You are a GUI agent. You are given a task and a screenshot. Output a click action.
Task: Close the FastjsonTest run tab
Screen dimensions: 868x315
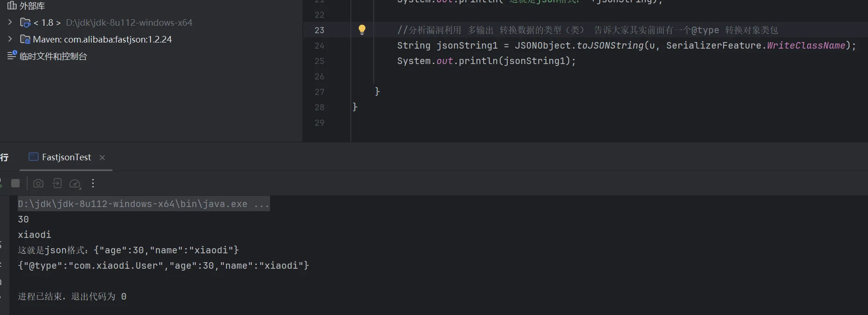tap(102, 157)
